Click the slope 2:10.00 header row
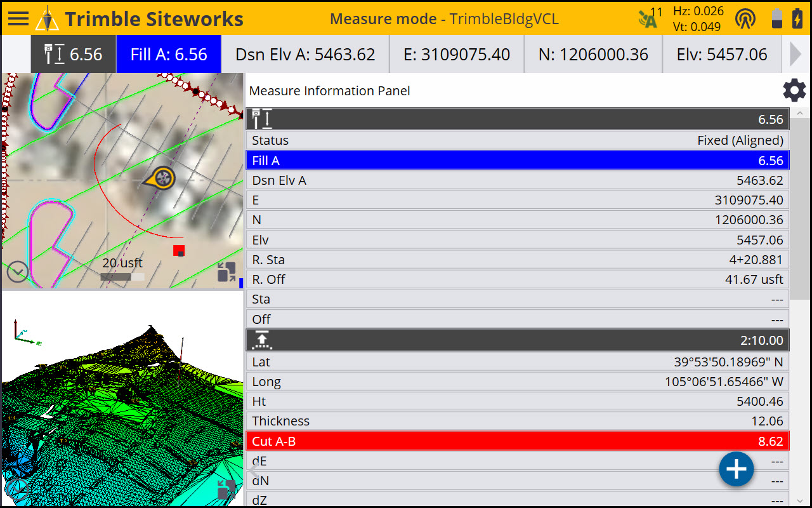The image size is (812, 508). pos(518,340)
